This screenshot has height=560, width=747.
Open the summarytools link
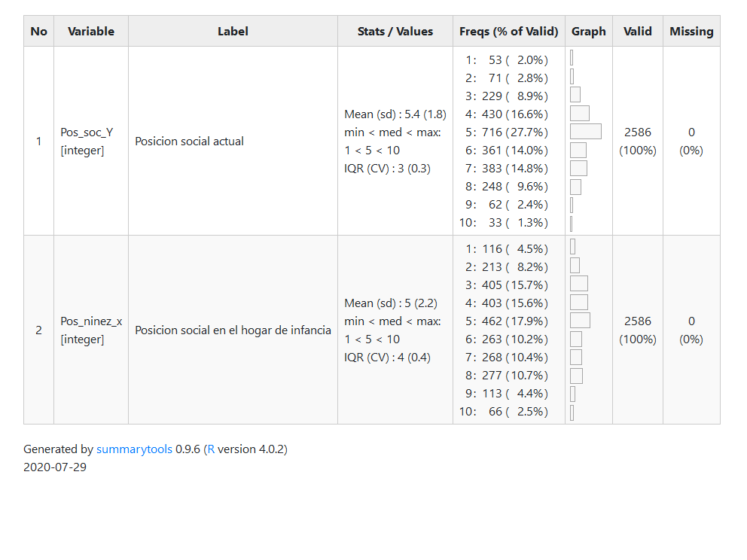click(x=134, y=449)
